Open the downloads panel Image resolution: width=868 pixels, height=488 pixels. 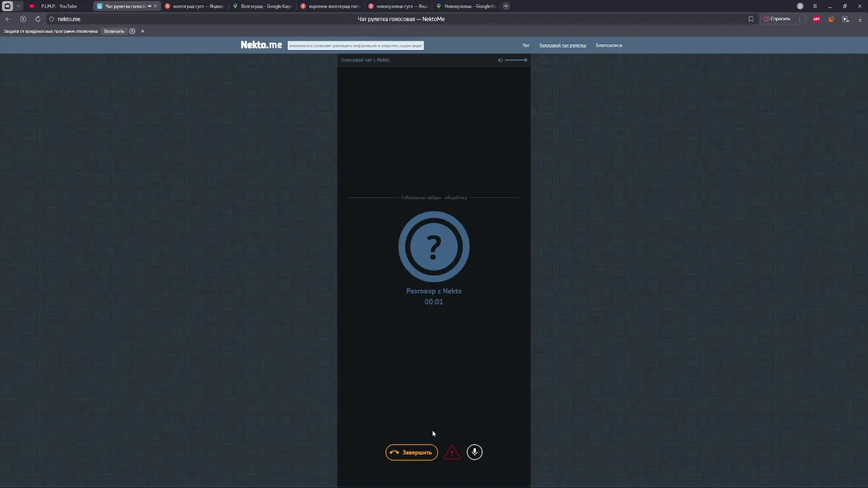(860, 19)
